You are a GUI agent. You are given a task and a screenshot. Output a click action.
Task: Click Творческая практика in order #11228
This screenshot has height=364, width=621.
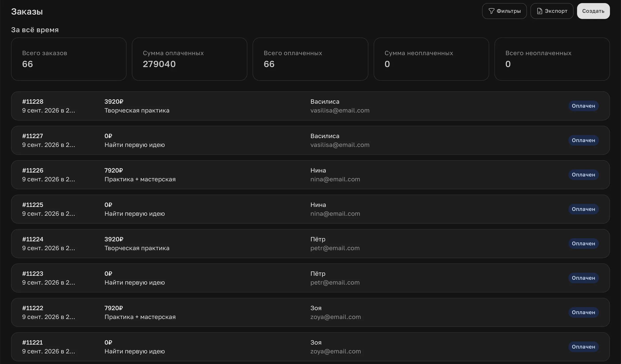(137, 111)
